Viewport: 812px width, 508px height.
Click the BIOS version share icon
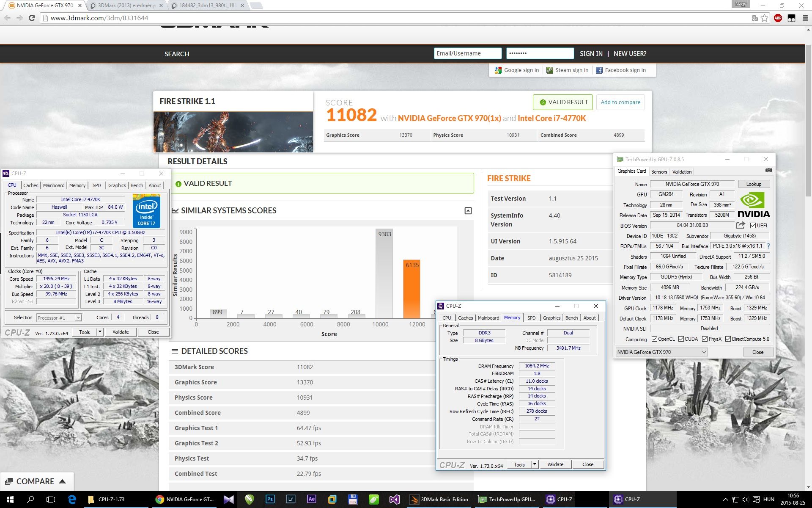click(x=741, y=225)
